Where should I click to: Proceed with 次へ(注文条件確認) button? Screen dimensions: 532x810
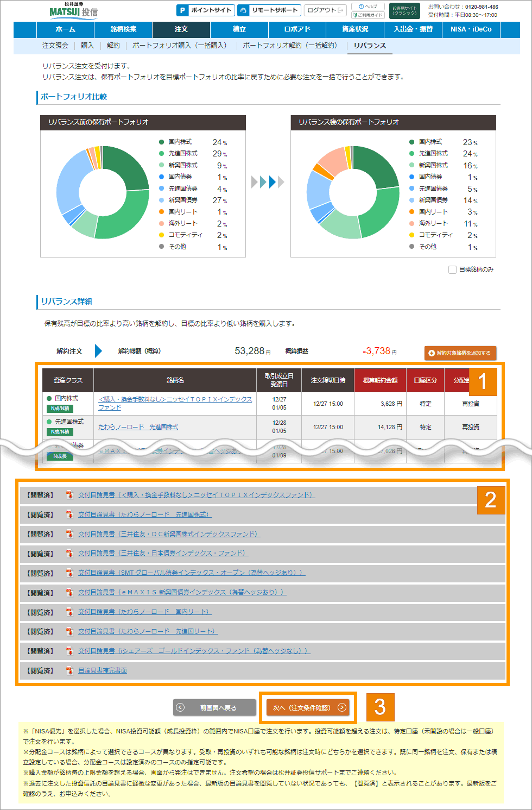(x=308, y=707)
